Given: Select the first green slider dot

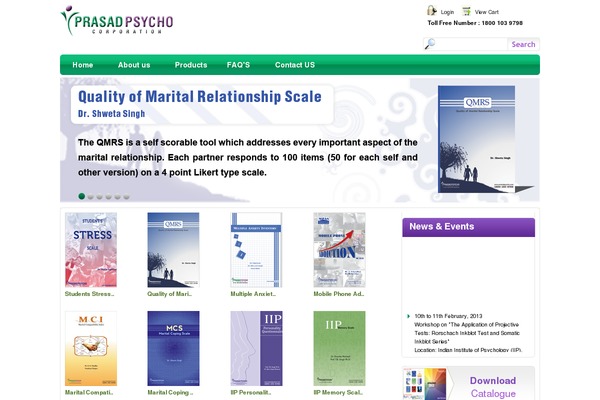Looking at the screenshot, I should 82,196.
